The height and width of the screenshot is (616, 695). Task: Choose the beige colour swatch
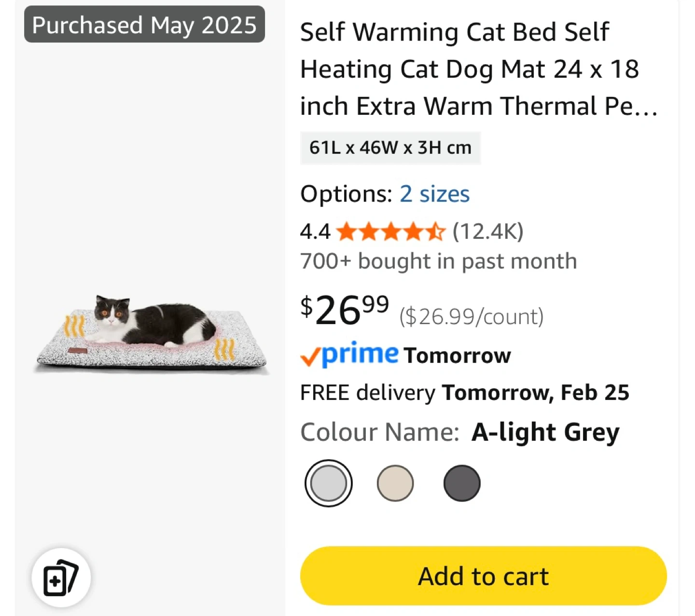[395, 483]
